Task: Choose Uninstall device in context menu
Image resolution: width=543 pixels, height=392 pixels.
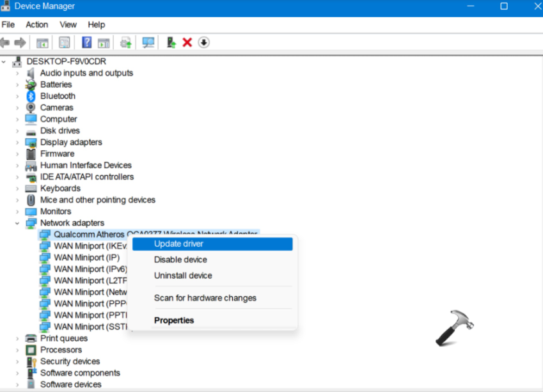Action: tap(212, 276)
